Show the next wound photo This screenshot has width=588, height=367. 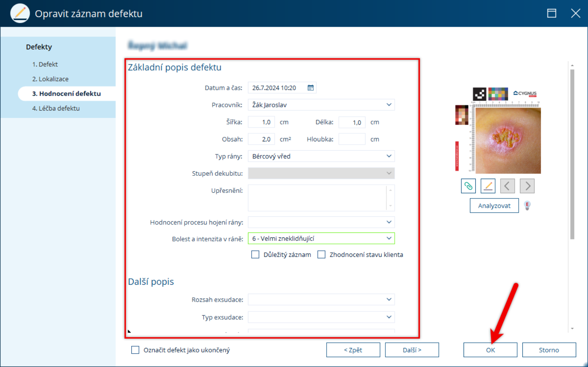(x=527, y=186)
